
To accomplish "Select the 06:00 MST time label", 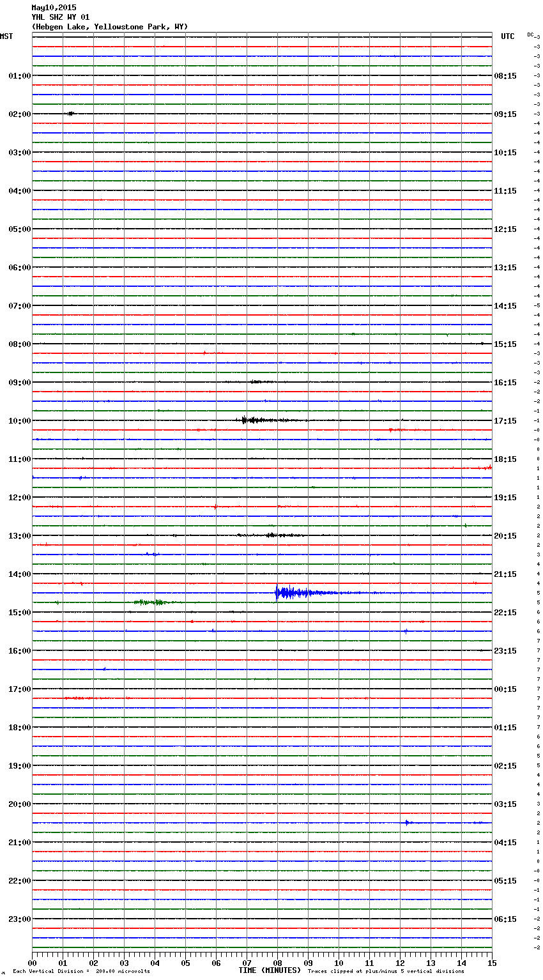I will 20,268.
